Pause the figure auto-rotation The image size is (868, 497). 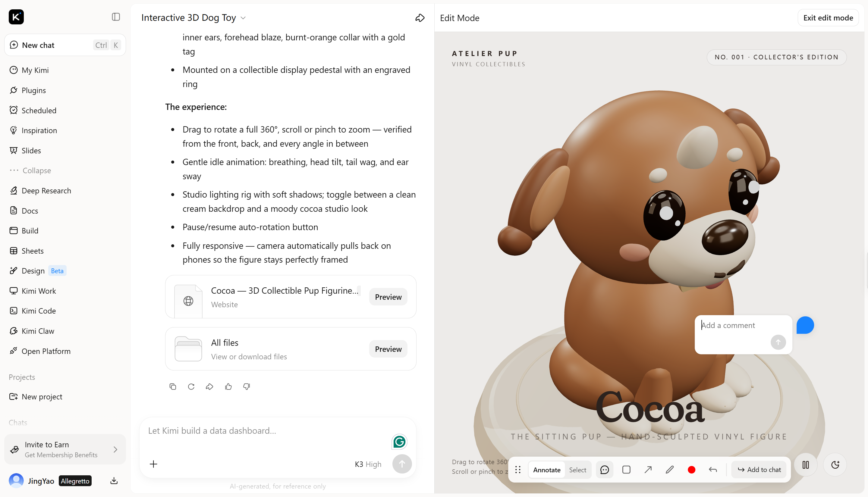[x=806, y=464]
